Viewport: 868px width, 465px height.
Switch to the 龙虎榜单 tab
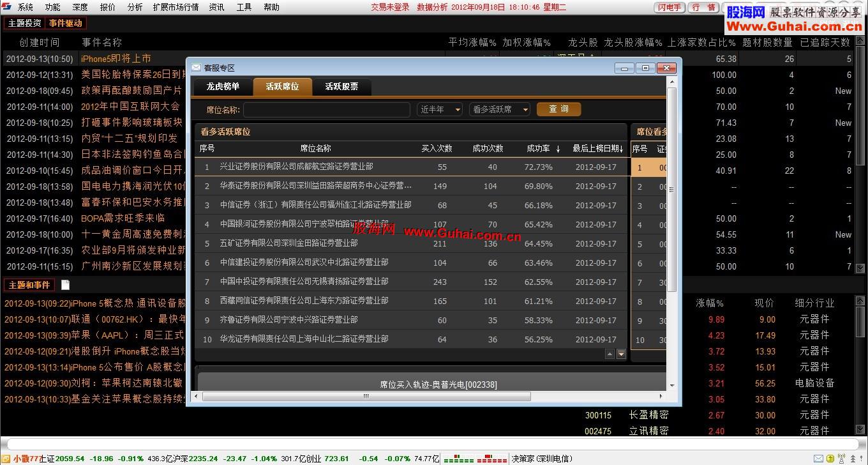click(x=223, y=86)
